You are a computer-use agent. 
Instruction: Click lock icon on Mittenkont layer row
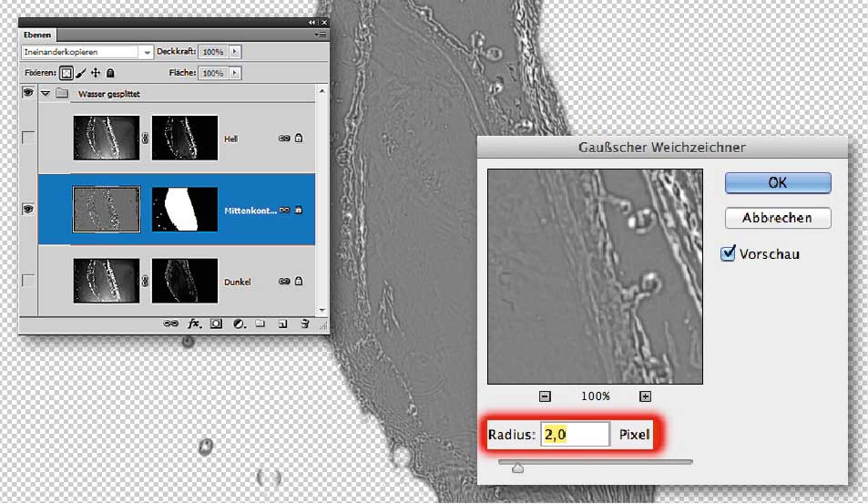pos(299,210)
